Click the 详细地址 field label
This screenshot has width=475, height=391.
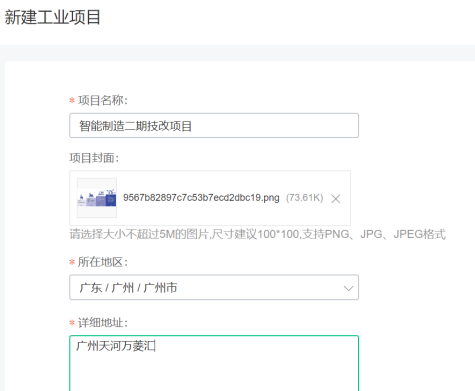(103, 323)
